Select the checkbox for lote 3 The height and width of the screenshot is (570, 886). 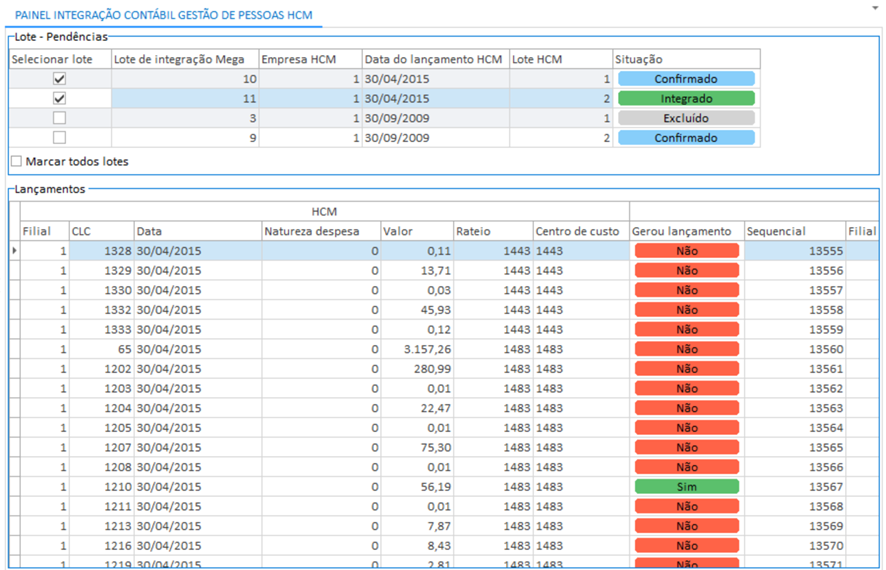59,118
